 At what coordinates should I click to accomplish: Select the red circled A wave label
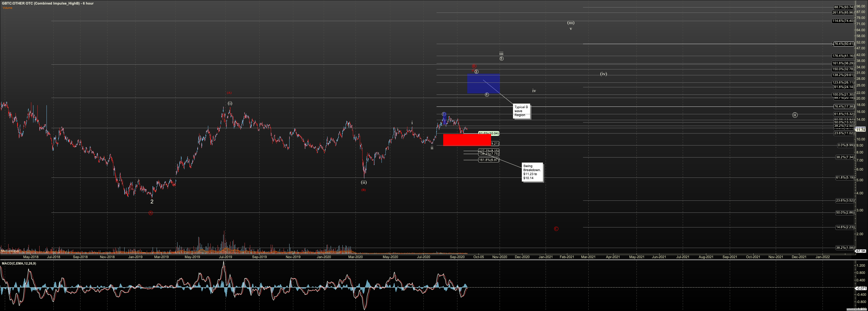tap(151, 213)
